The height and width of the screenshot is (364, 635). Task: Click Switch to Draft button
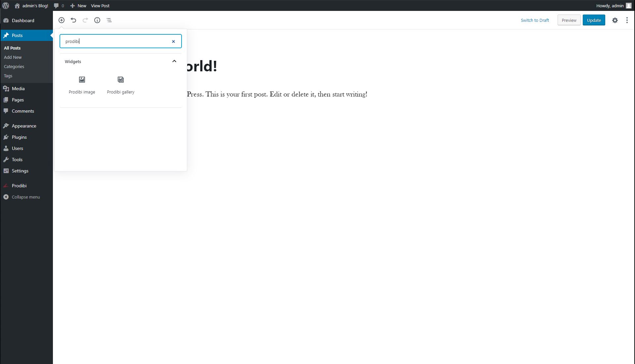(x=535, y=20)
